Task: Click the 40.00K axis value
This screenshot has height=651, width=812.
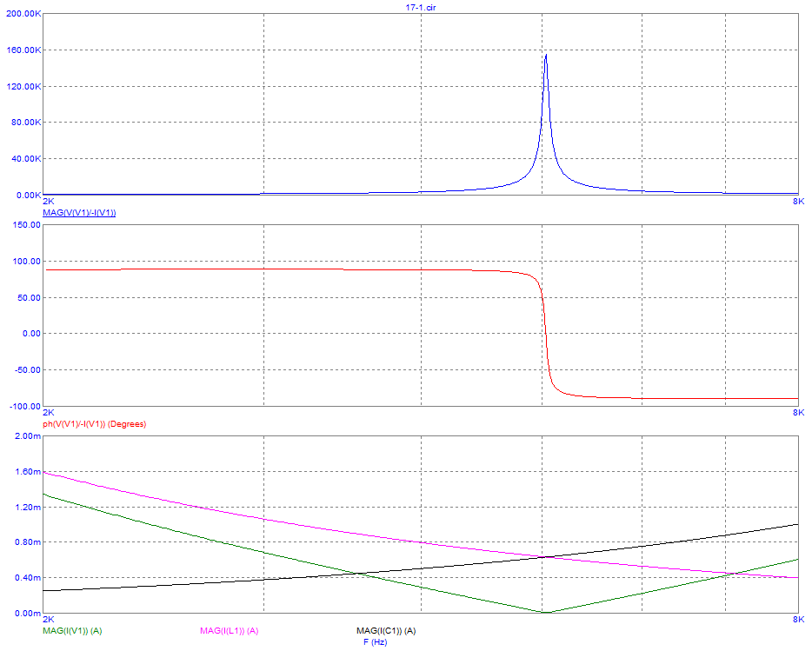Action: point(25,159)
